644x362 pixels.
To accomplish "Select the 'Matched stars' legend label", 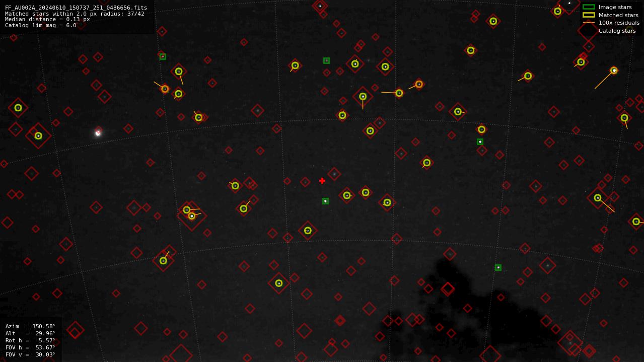I will [618, 15].
